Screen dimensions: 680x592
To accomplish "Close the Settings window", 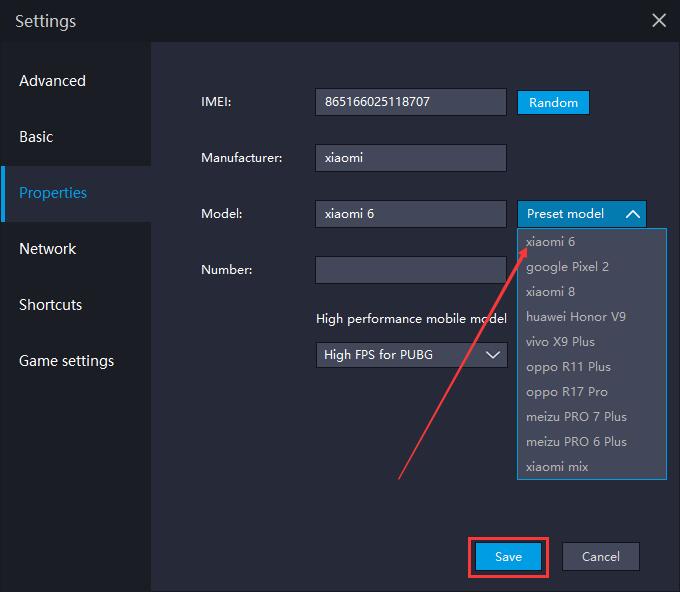I will point(659,20).
